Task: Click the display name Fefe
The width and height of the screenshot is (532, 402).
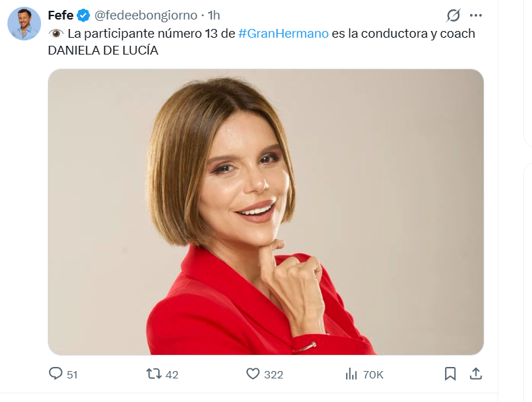Action: (61, 15)
